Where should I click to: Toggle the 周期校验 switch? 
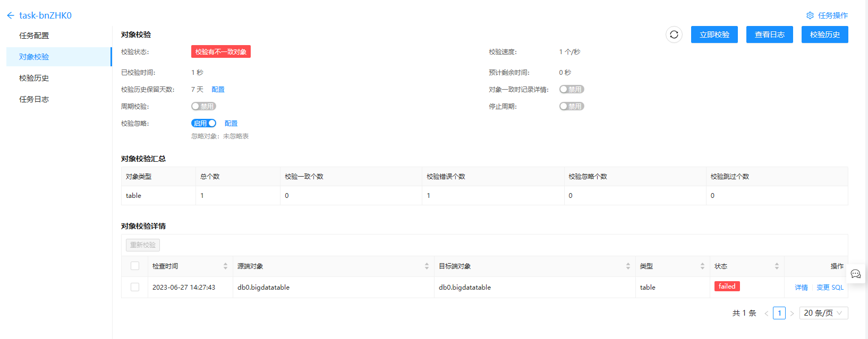[x=203, y=106]
